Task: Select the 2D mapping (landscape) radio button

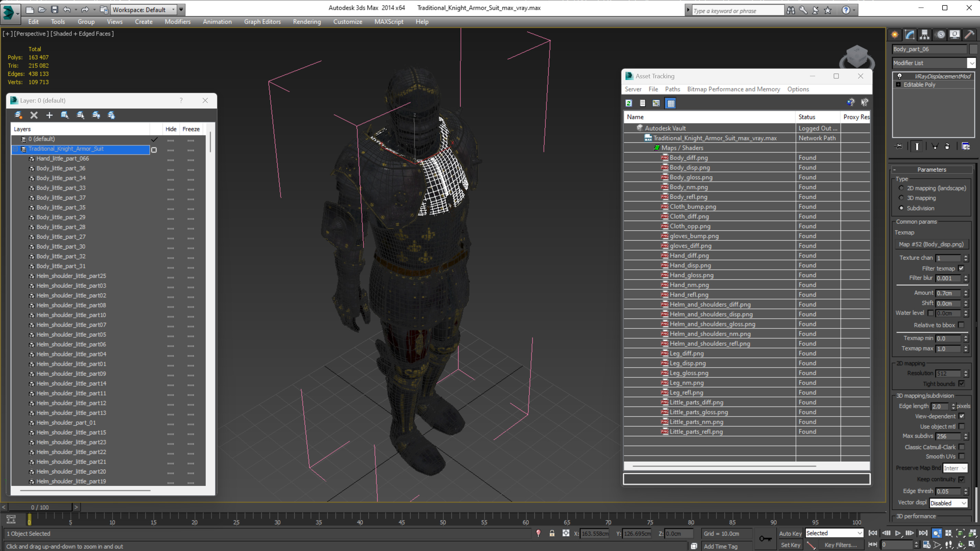Action: click(x=901, y=188)
